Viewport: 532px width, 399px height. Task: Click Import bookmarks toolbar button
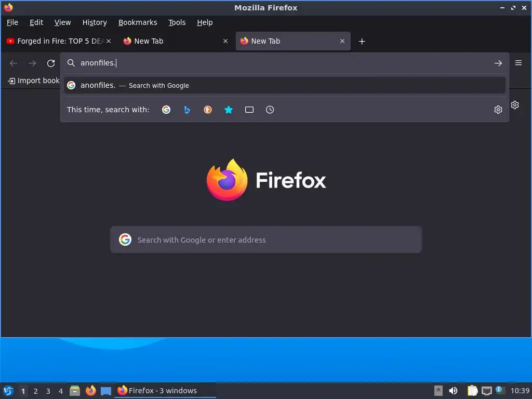(33, 81)
